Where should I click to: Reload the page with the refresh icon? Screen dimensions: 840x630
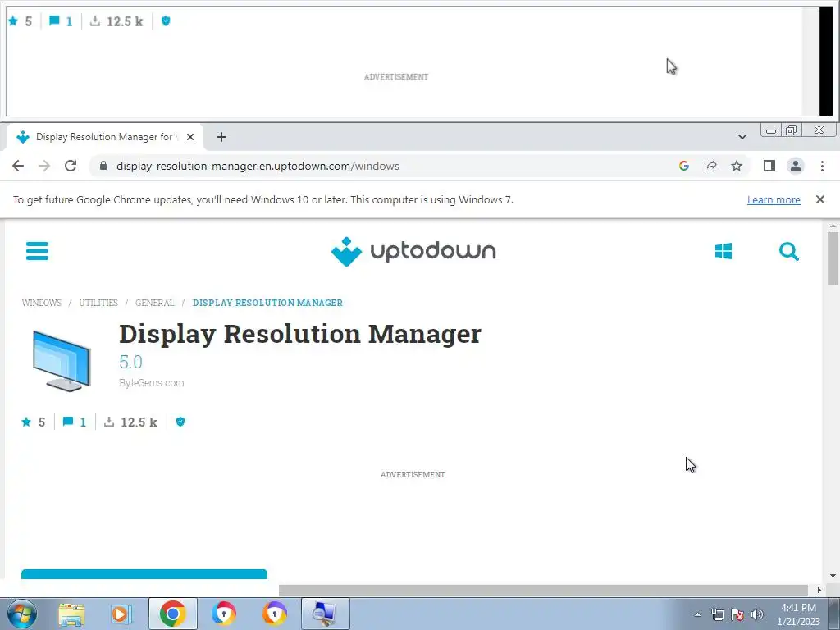71,166
